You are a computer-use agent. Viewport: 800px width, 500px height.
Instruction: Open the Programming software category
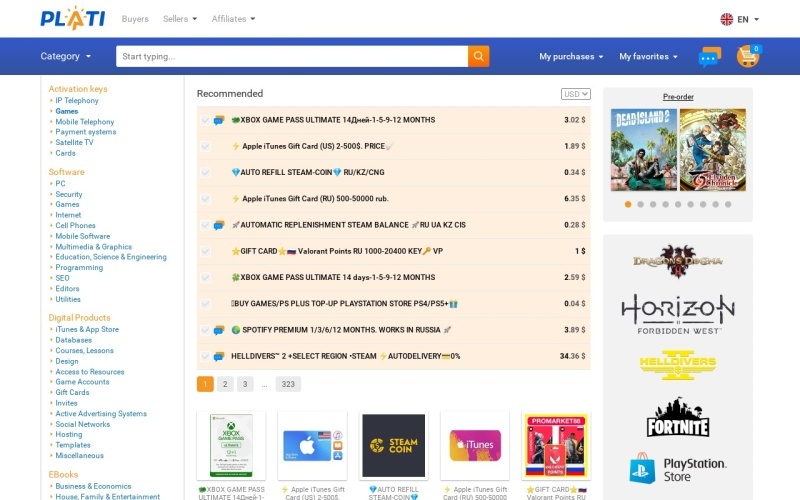pos(79,267)
